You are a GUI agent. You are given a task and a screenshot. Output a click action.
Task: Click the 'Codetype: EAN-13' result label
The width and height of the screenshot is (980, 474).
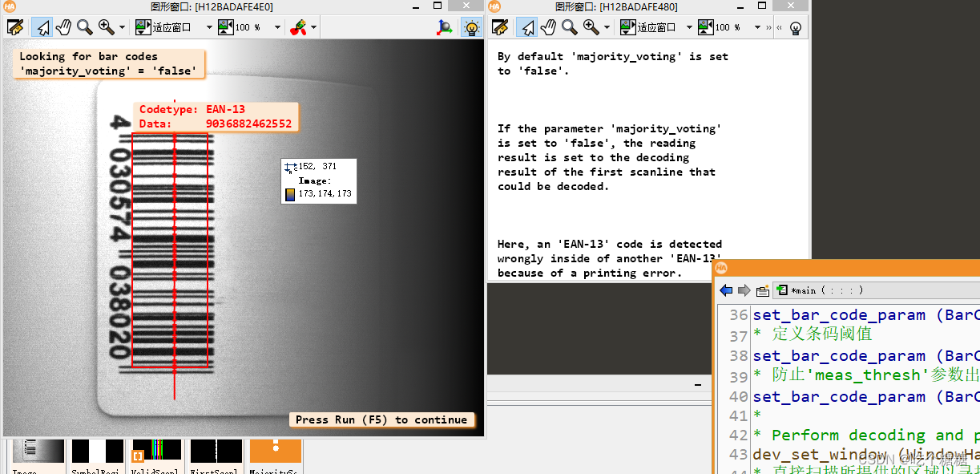click(192, 109)
